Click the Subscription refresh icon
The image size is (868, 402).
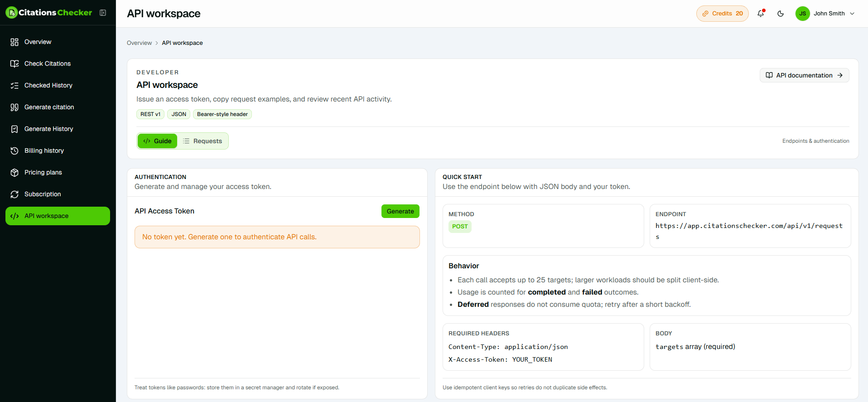click(14, 194)
